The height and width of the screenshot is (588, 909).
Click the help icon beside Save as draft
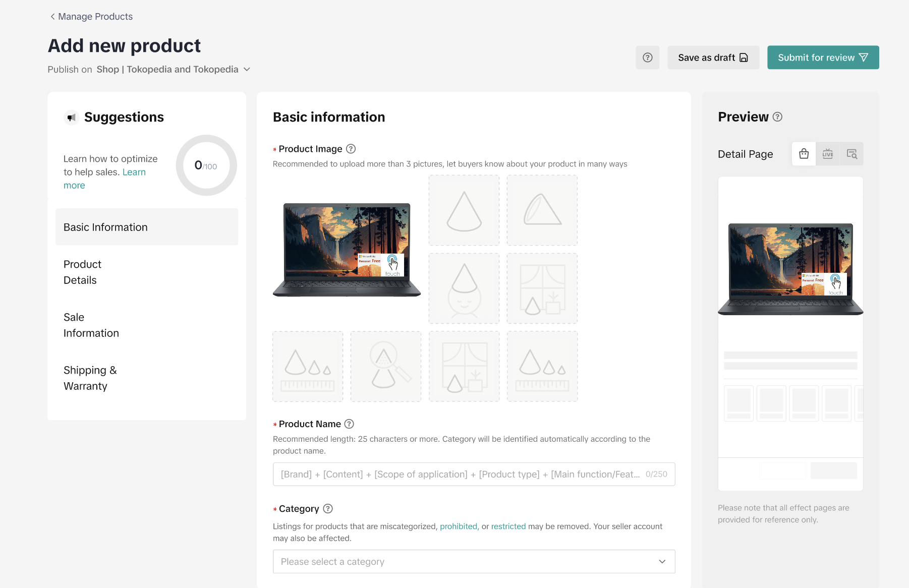coord(647,57)
